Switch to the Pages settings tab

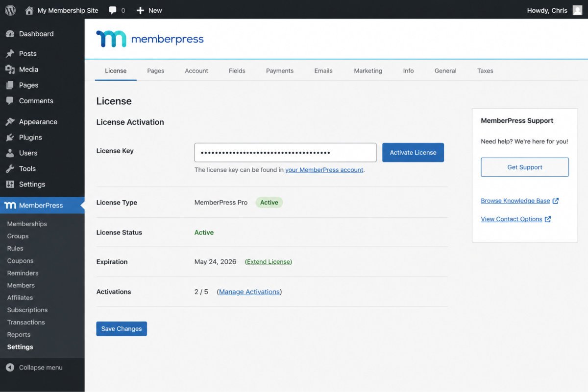pos(156,71)
